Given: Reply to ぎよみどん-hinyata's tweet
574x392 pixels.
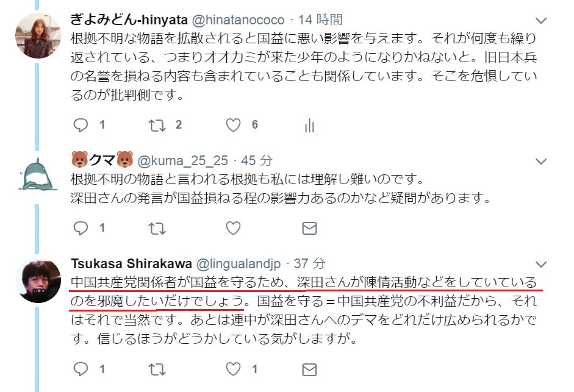Looking at the screenshot, I should 81,125.
